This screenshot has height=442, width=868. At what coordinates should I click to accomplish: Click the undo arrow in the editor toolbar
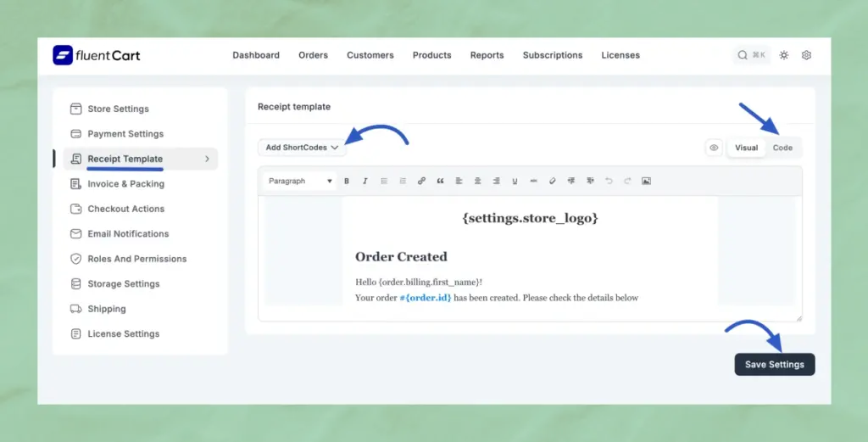pos(609,181)
